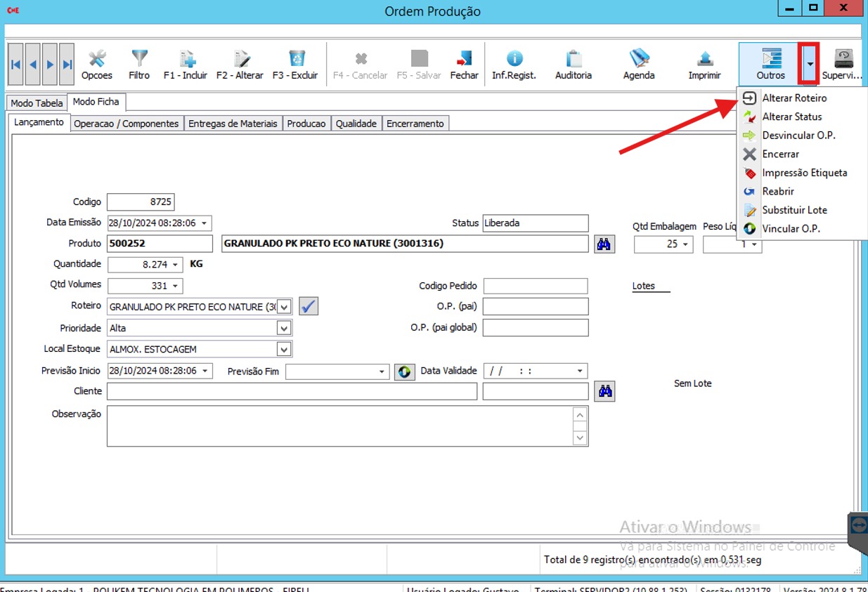Image resolution: width=868 pixels, height=592 pixels.
Task: Open the Operacao / Componentes tab
Action: tap(127, 124)
